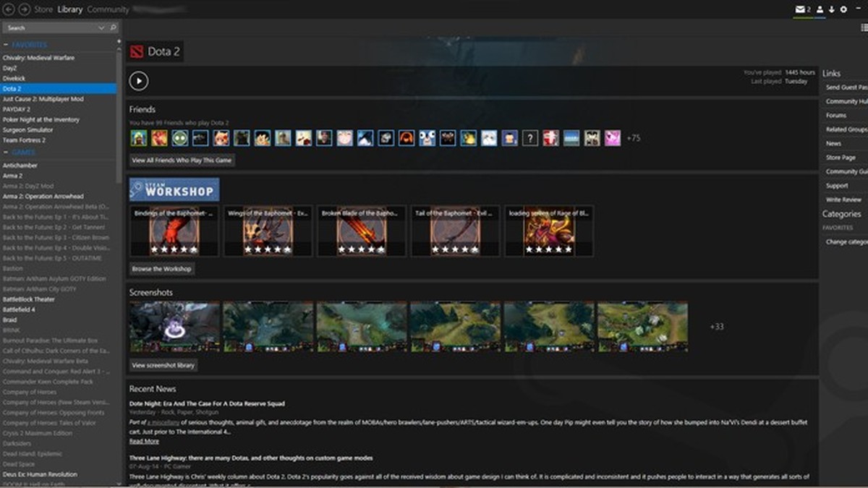Click the search magnifier icon
This screenshot has height=488, width=868.
pyautogui.click(x=112, y=27)
